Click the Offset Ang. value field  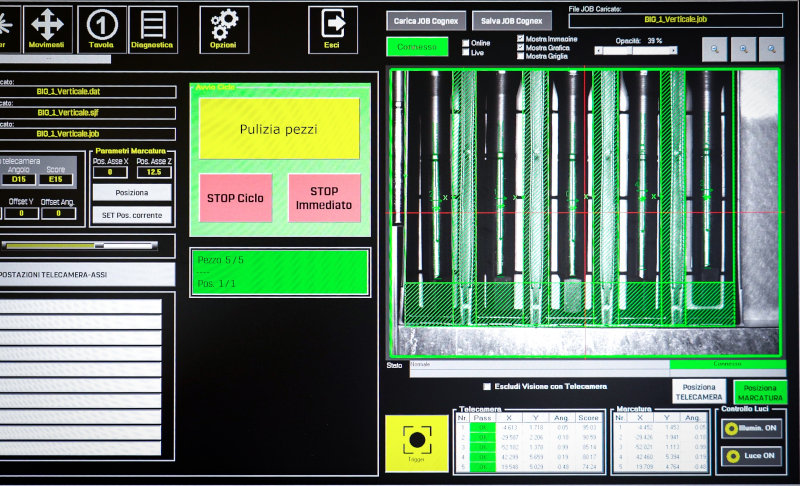click(58, 214)
